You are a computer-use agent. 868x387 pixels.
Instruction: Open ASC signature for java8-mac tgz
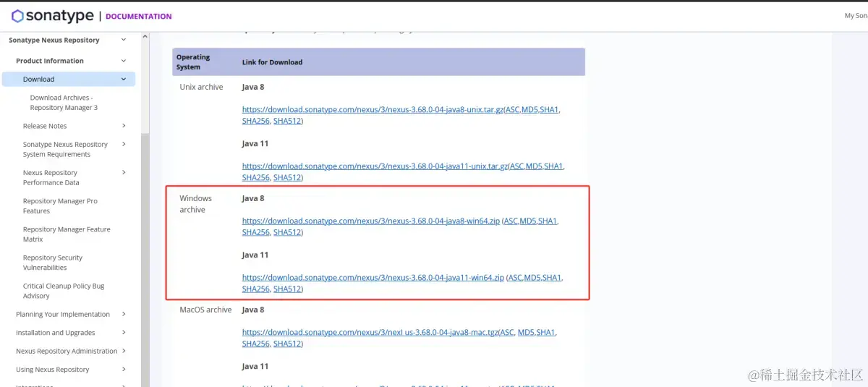coord(506,333)
